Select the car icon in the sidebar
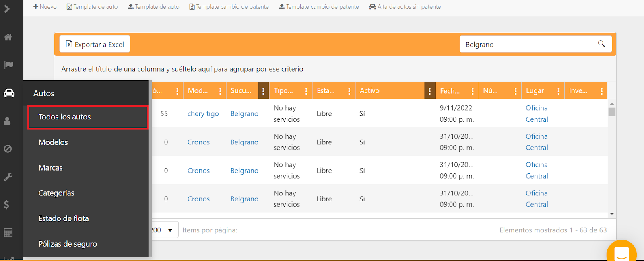The width and height of the screenshot is (644, 261). tap(9, 93)
